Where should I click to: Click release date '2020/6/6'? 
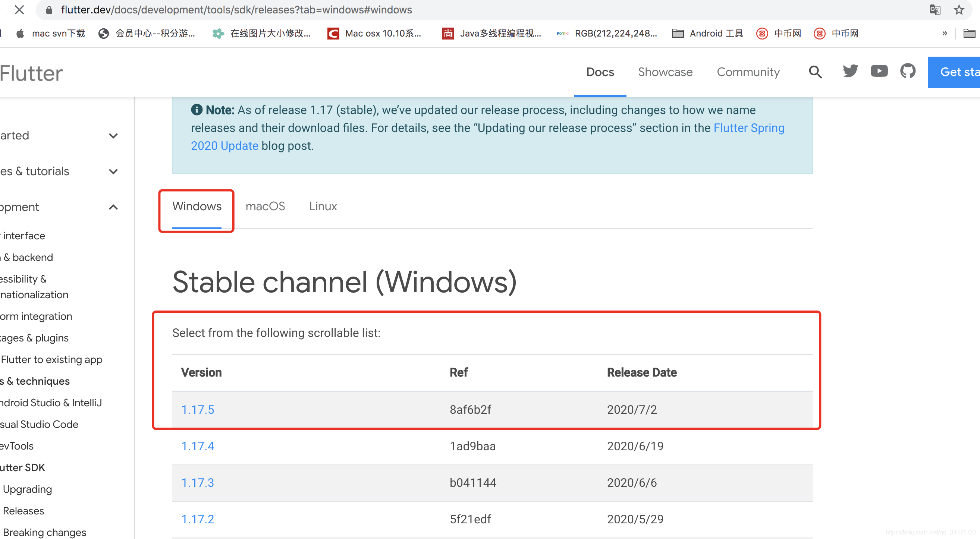pyautogui.click(x=632, y=483)
